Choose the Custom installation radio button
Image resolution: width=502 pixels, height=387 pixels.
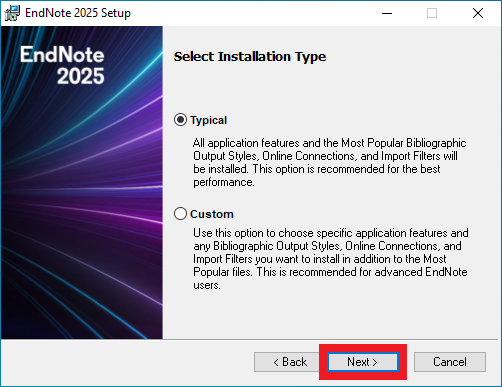click(x=180, y=214)
